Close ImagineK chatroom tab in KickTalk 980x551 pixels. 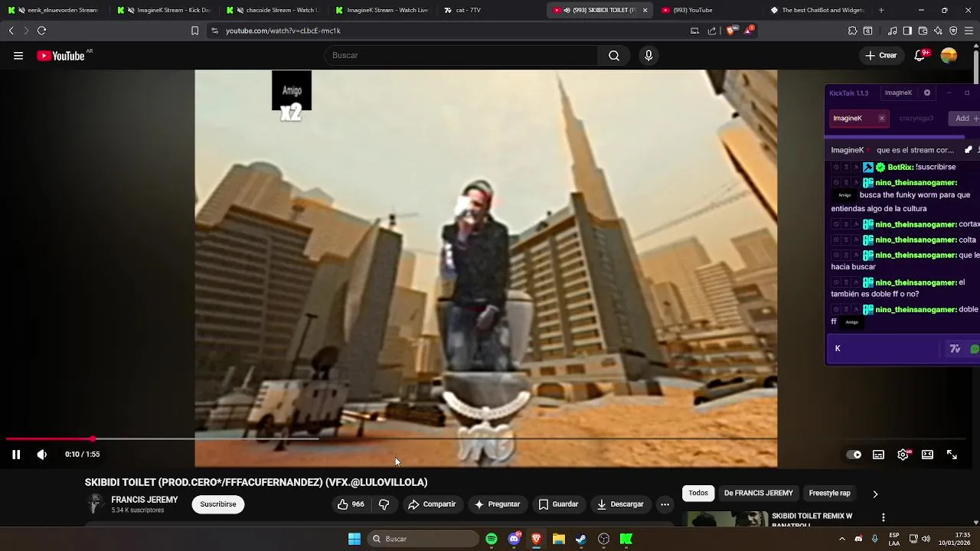[x=881, y=118]
